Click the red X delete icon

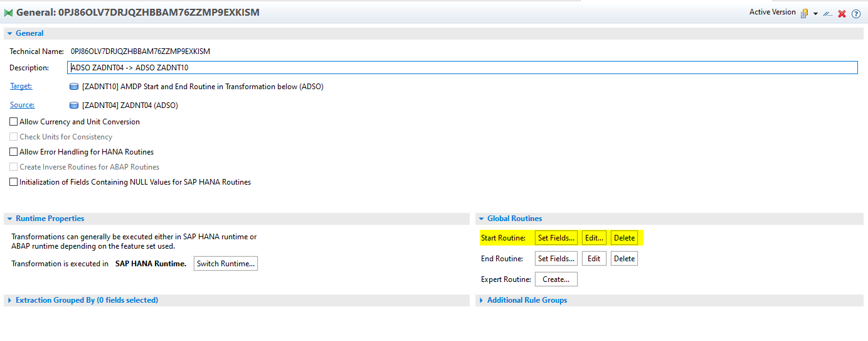point(842,13)
